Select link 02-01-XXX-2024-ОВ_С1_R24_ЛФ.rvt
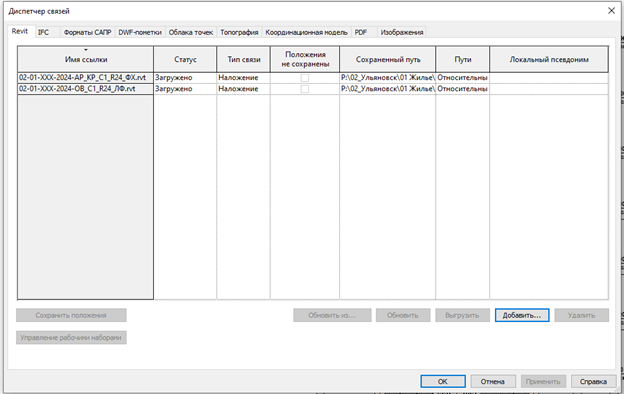The height and width of the screenshot is (394, 624). (86, 89)
